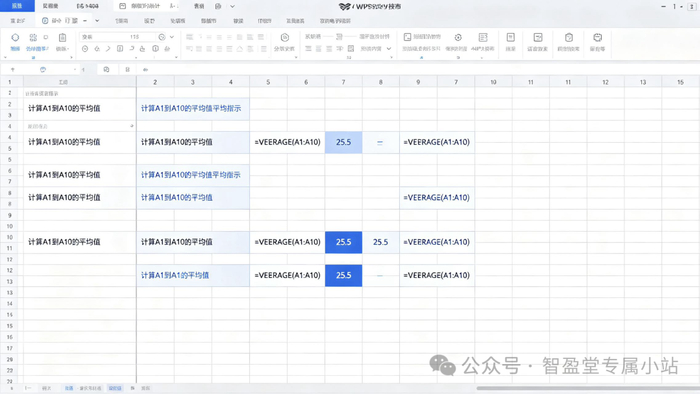Select row header 17
The height and width of the screenshot is (394, 700).
[x=10, y=348]
